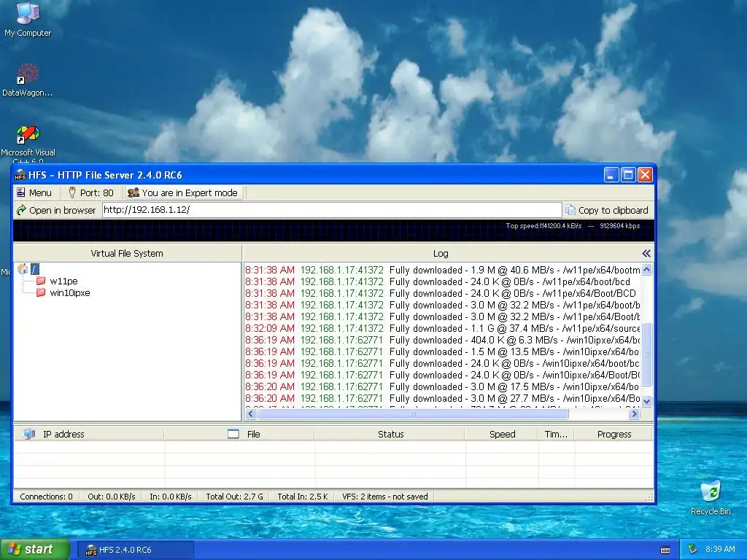Click the server URL address field
Viewport: 747px width, 560px height.
coord(332,210)
